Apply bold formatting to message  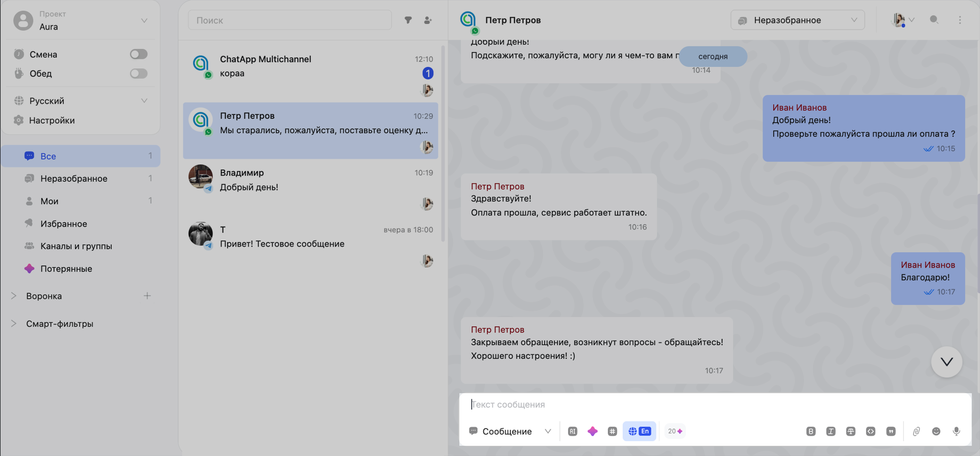[x=811, y=431]
